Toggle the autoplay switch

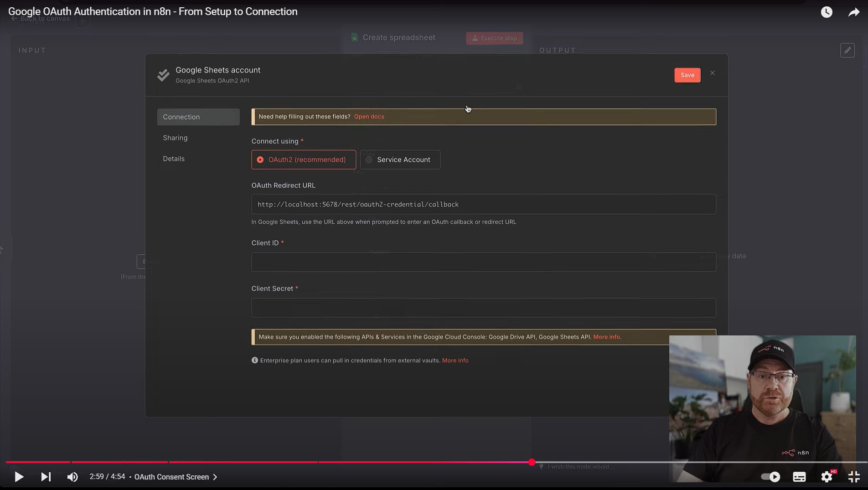coord(770,477)
